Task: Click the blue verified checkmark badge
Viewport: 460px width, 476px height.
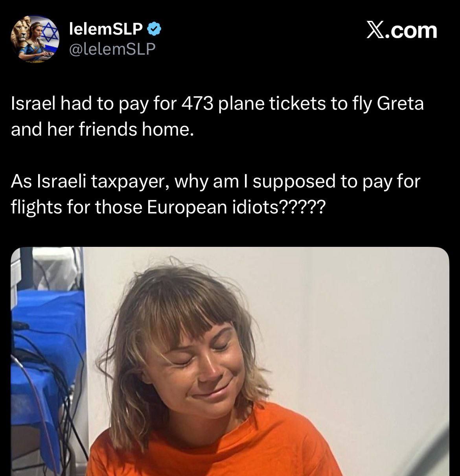Action: (x=154, y=28)
